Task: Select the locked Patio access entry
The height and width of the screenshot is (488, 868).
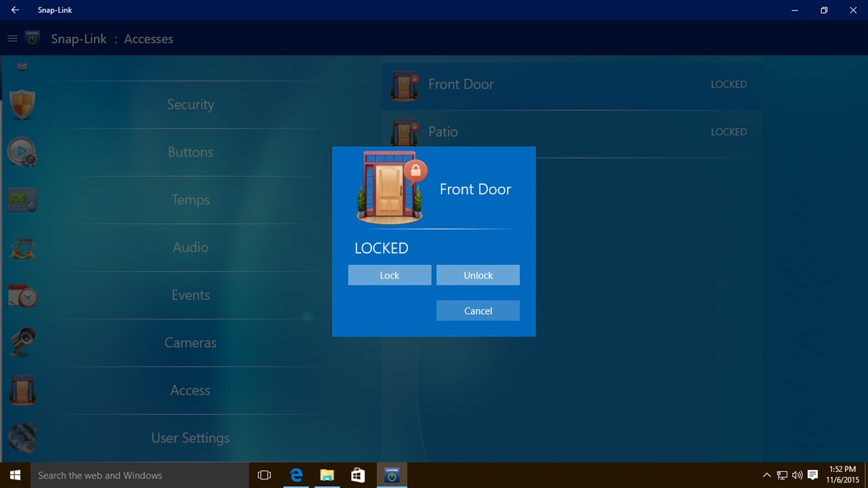Action: pos(571,131)
